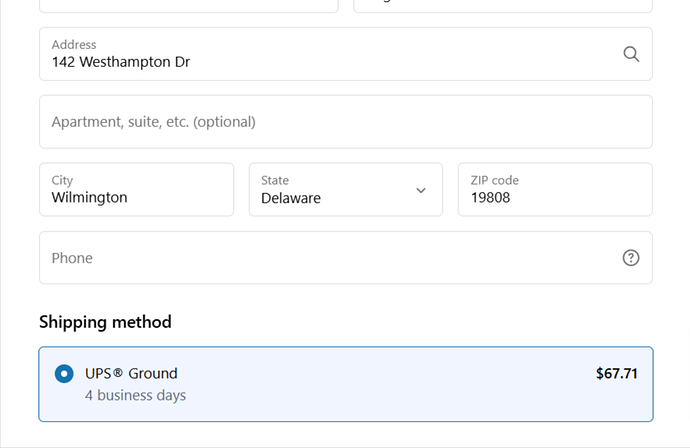The width and height of the screenshot is (690, 448).
Task: Select the UPS Ground radio button
Action: point(64,374)
